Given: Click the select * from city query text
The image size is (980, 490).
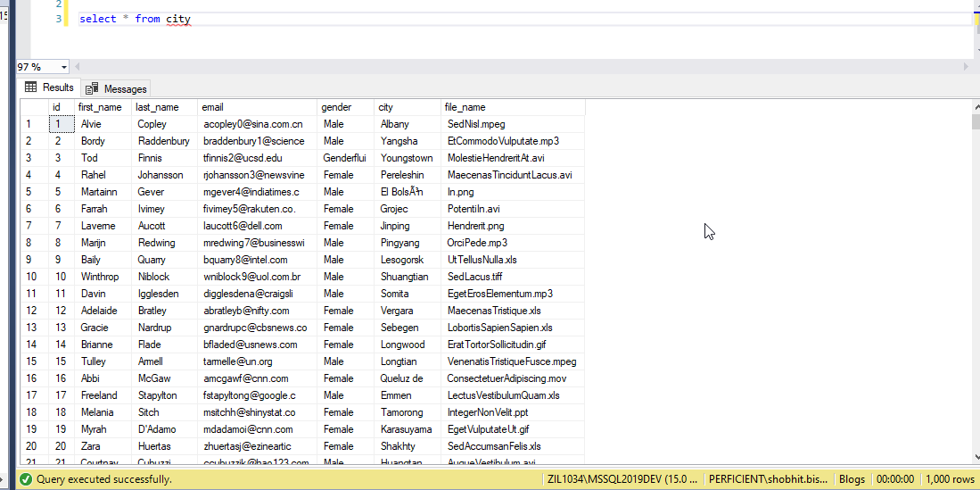Looking at the screenshot, I should tap(135, 19).
